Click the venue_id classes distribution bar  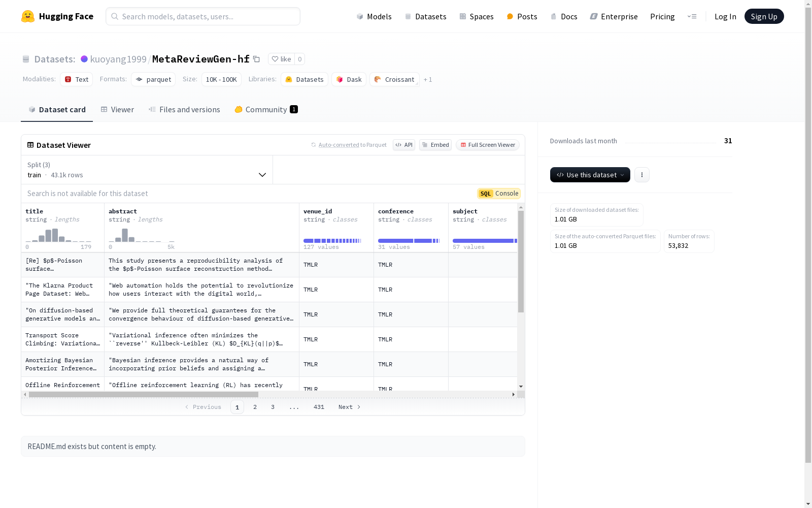[x=332, y=241]
